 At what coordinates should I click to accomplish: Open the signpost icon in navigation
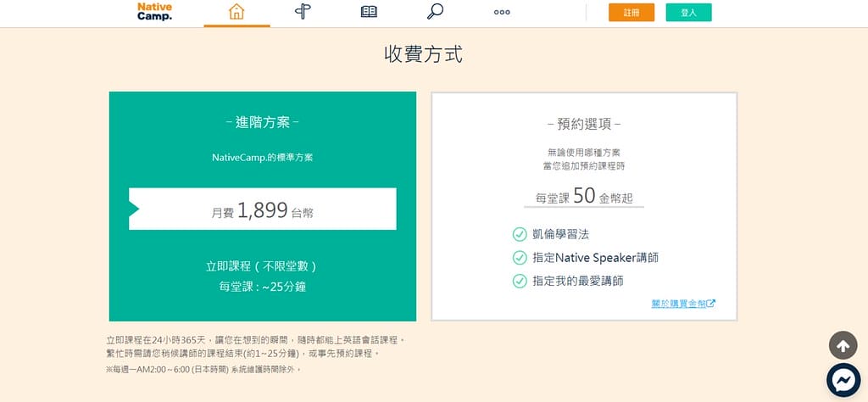303,12
